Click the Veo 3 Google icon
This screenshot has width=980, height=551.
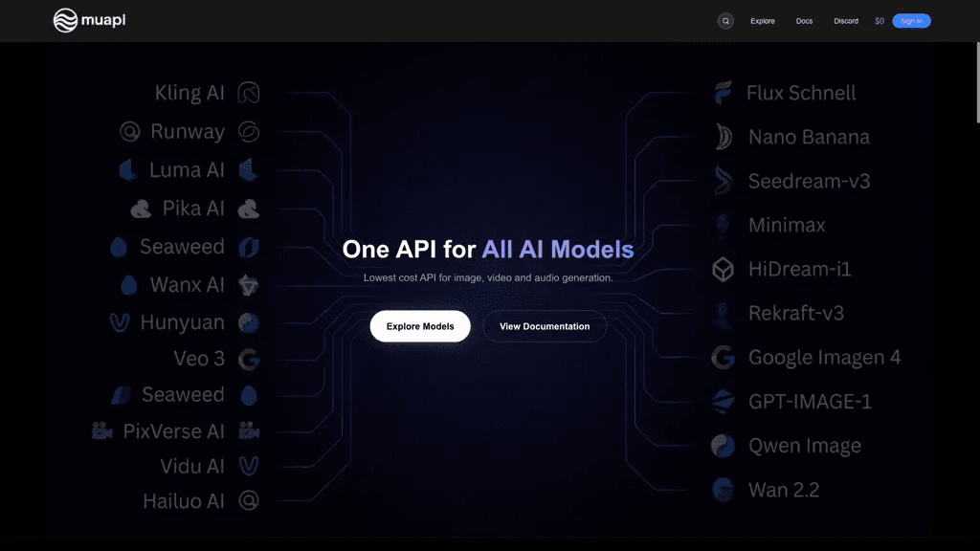(249, 360)
